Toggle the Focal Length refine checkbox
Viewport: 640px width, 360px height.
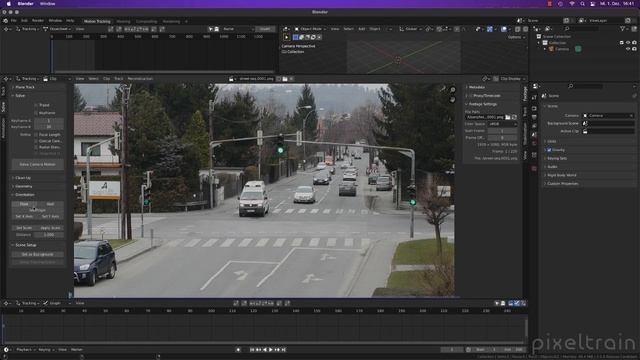36,134
